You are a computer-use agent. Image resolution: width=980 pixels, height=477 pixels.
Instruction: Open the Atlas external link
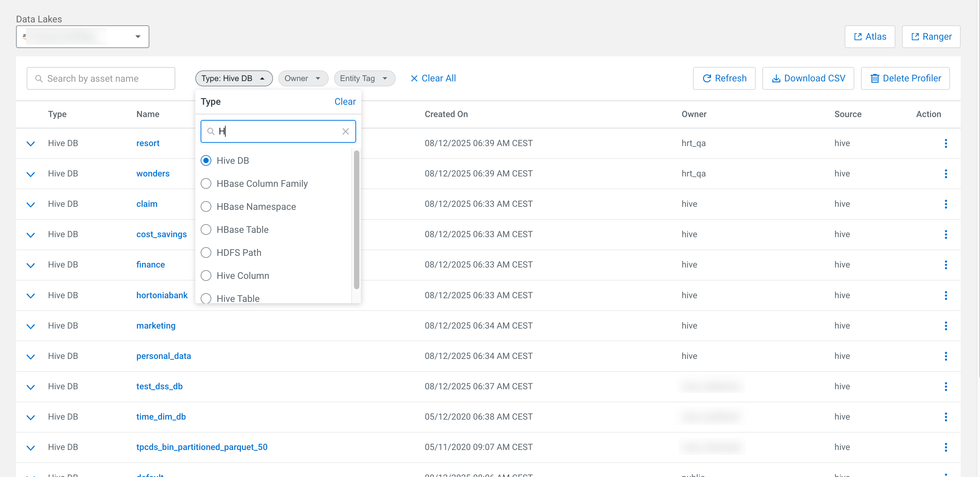pos(870,37)
